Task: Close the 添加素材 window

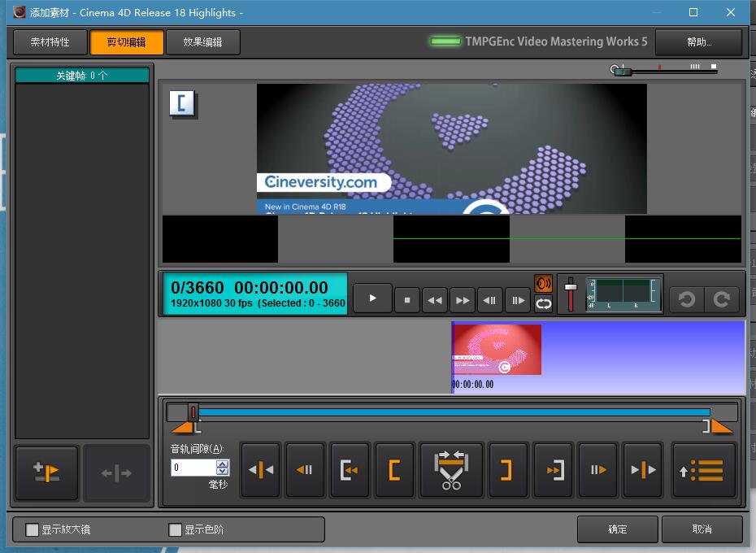Action: tap(731, 12)
